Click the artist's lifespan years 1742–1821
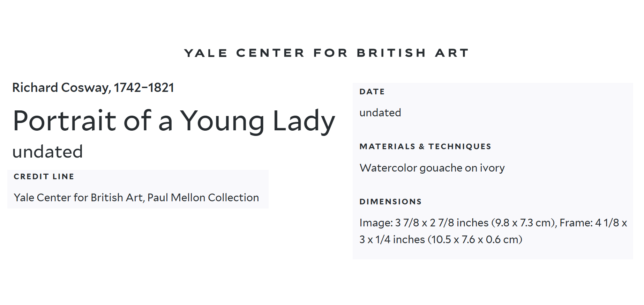This screenshot has width=644, height=305. pyautogui.click(x=144, y=88)
